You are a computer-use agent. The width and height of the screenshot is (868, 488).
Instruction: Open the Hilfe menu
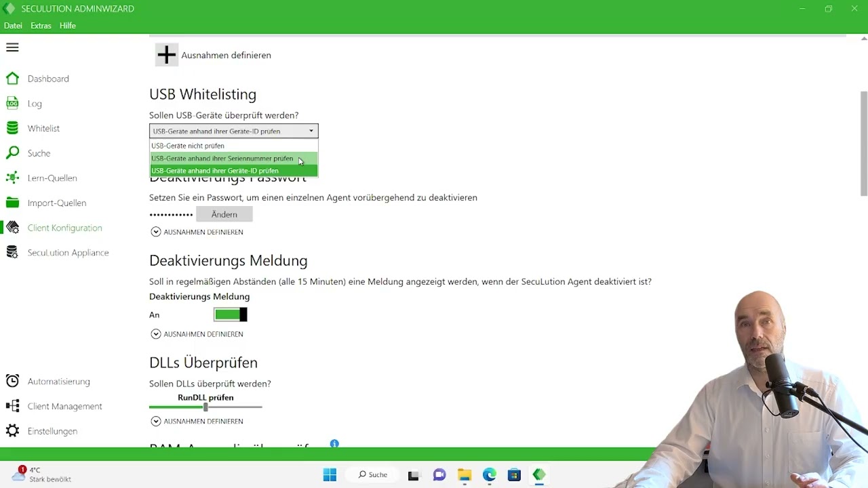67,26
